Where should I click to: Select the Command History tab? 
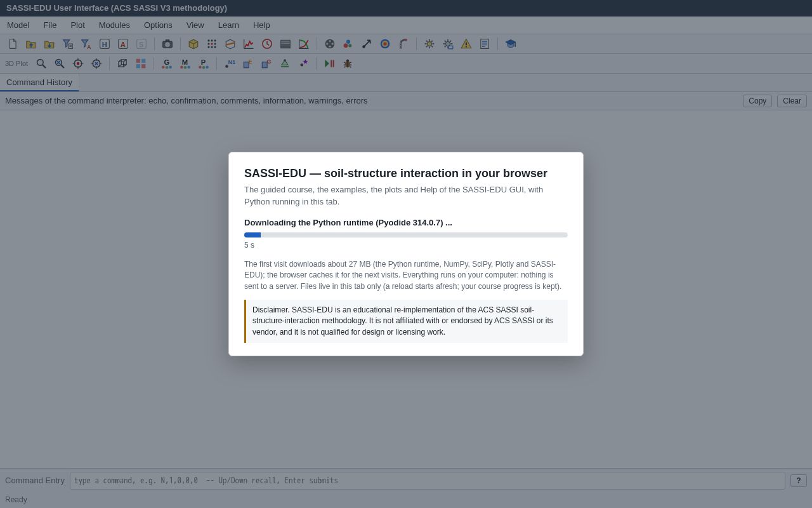[x=39, y=83]
